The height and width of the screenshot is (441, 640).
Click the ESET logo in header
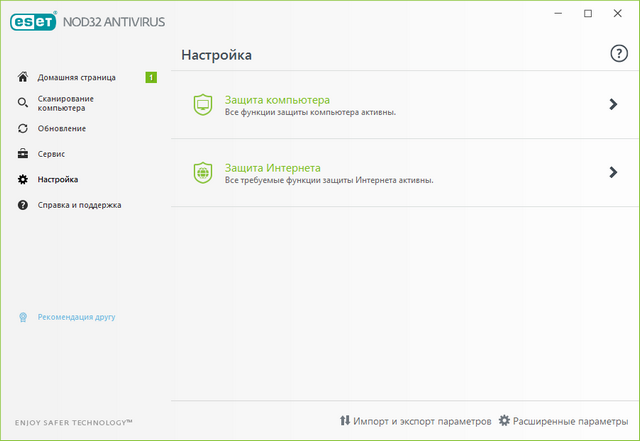33,22
